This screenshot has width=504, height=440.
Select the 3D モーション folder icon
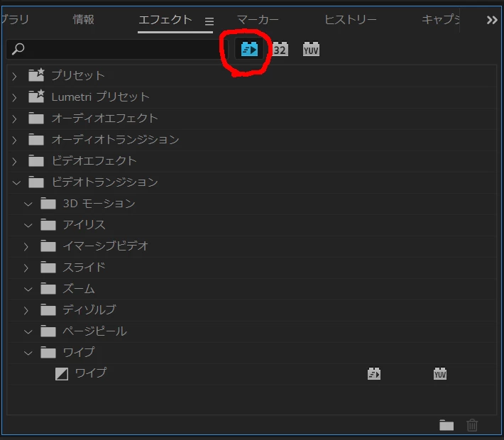48,204
